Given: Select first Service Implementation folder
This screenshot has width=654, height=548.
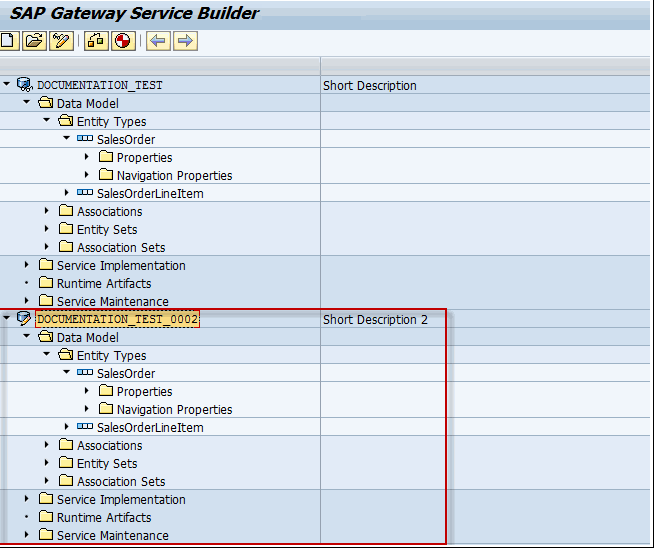Looking at the screenshot, I should pos(120,265).
